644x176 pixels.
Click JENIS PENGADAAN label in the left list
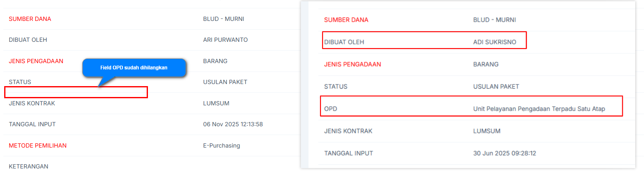pyautogui.click(x=36, y=61)
